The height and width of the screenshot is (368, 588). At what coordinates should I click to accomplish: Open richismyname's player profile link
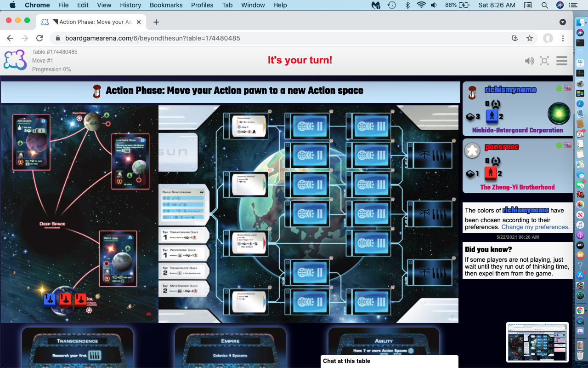(510, 90)
